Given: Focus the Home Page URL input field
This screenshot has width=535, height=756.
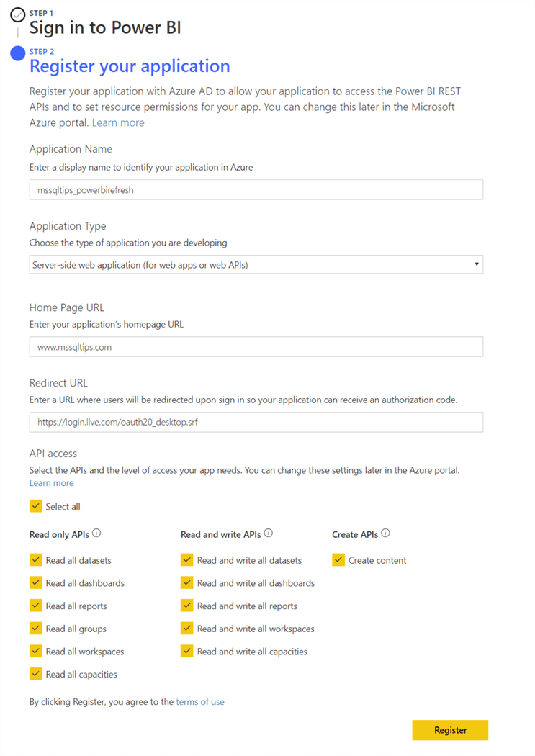Looking at the screenshot, I should click(256, 347).
